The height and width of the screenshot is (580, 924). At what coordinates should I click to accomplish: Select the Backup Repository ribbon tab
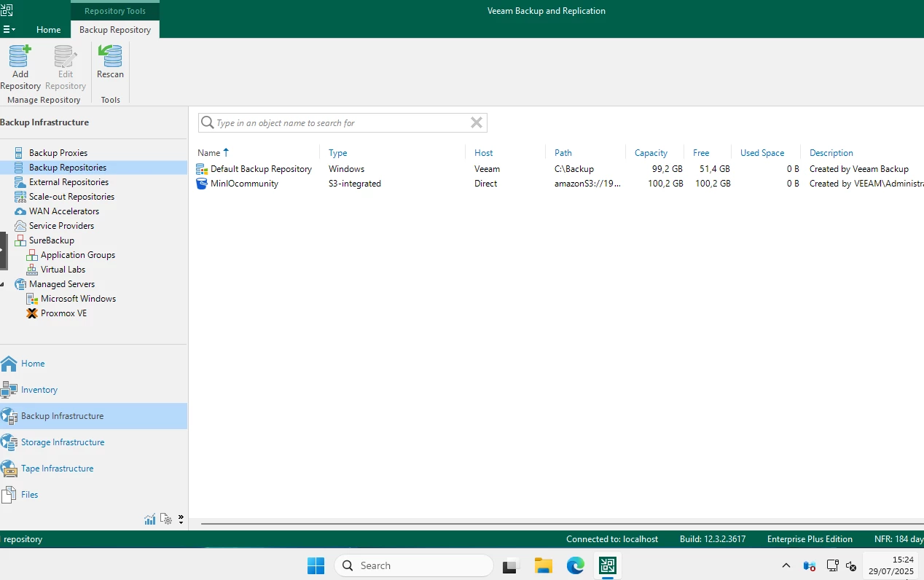coord(115,30)
